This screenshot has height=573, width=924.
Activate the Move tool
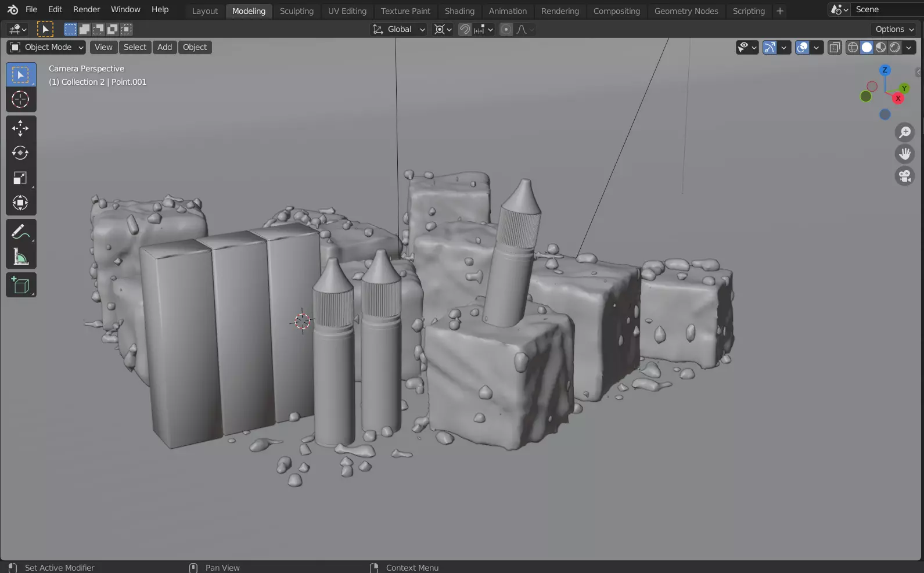pos(20,128)
